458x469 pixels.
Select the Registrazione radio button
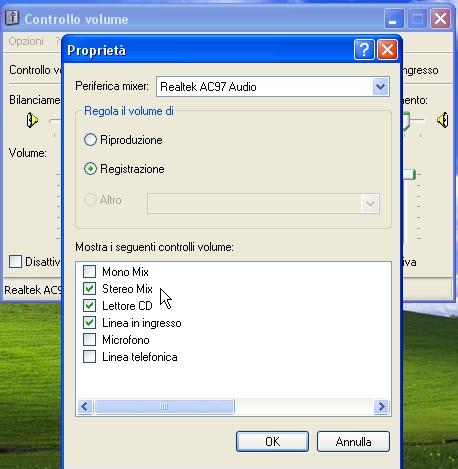click(x=90, y=169)
